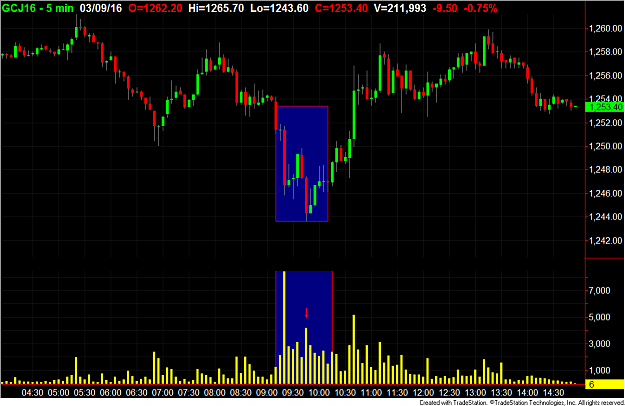The height and width of the screenshot is (406, 625).
Task: Click the 05:30 time axis label
Action: [85, 393]
